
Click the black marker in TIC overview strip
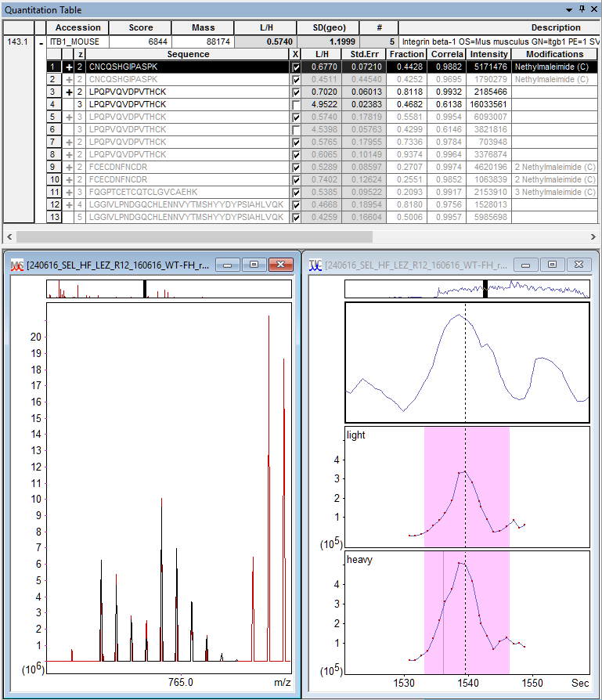point(485,289)
